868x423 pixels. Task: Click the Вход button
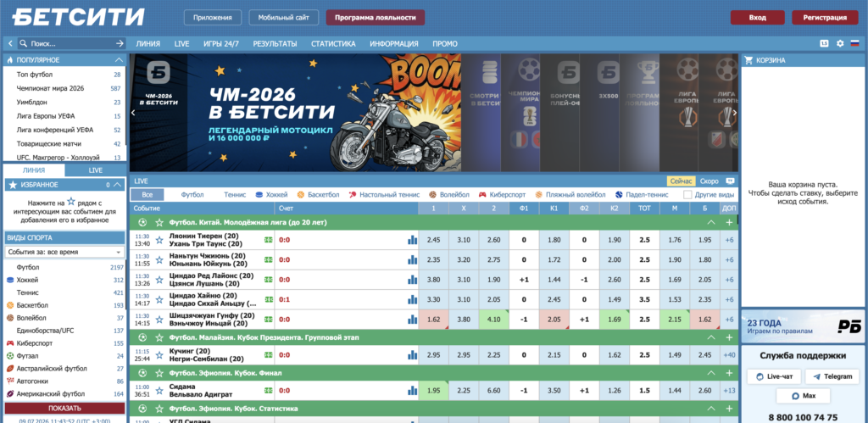[x=757, y=18]
